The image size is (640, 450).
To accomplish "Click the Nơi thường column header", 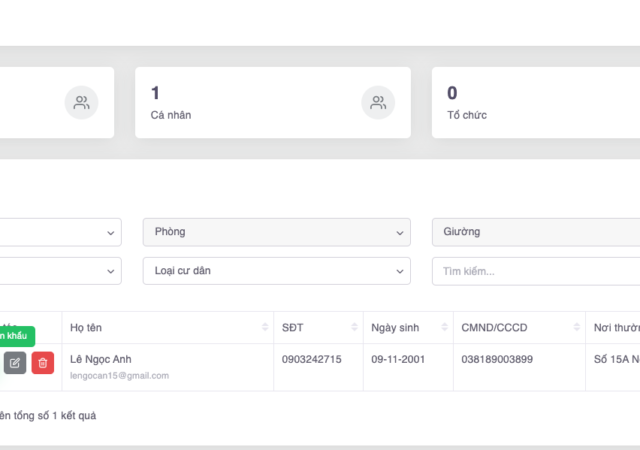I will [x=612, y=328].
